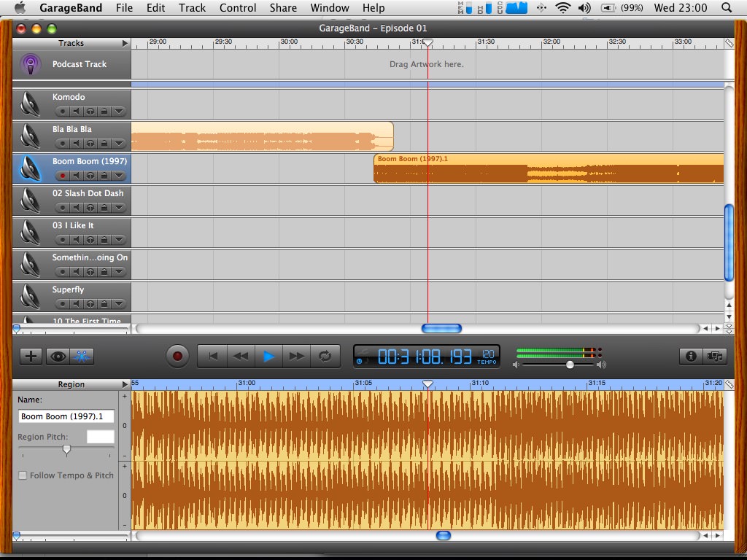This screenshot has width=747, height=560.
Task: Click the master volume minimum speaker icon
Action: coord(516,365)
